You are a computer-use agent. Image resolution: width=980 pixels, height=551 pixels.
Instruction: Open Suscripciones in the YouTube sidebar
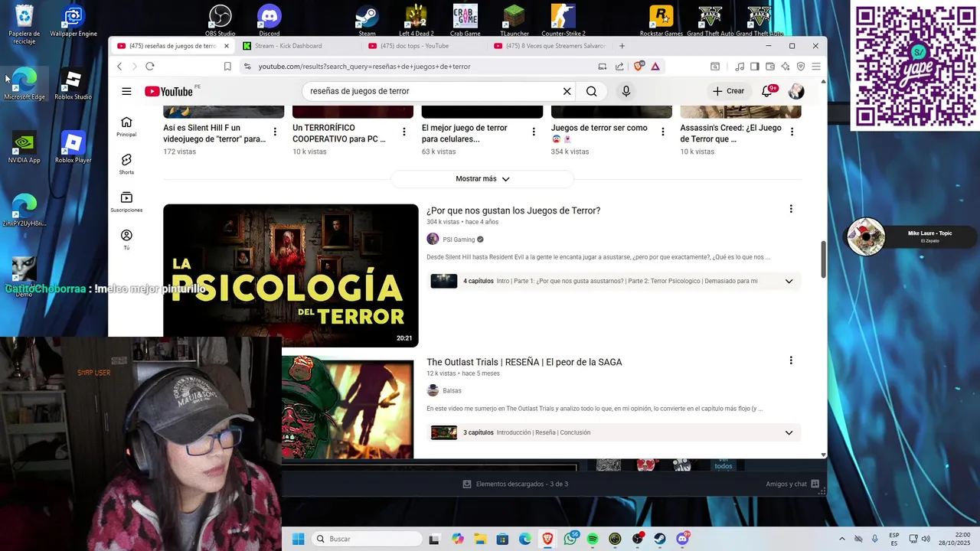click(126, 202)
